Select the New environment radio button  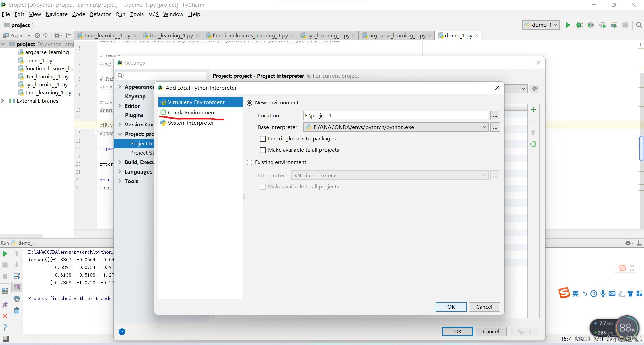[x=250, y=103]
